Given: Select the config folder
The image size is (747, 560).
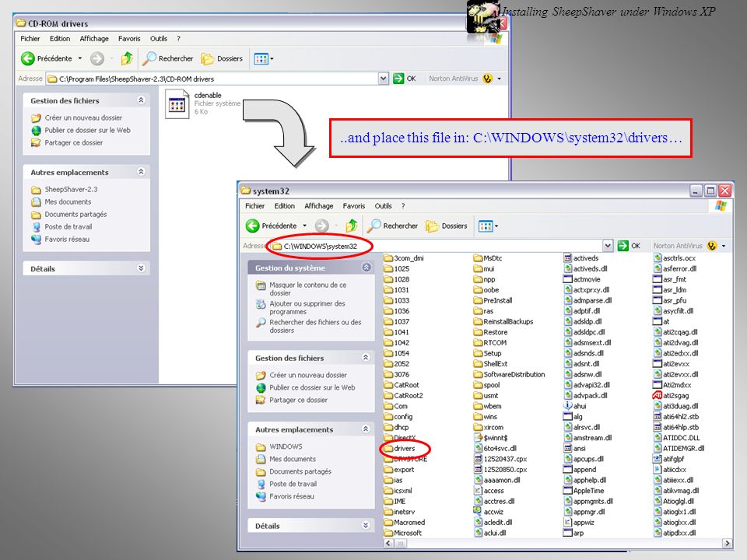Looking at the screenshot, I should 398,417.
